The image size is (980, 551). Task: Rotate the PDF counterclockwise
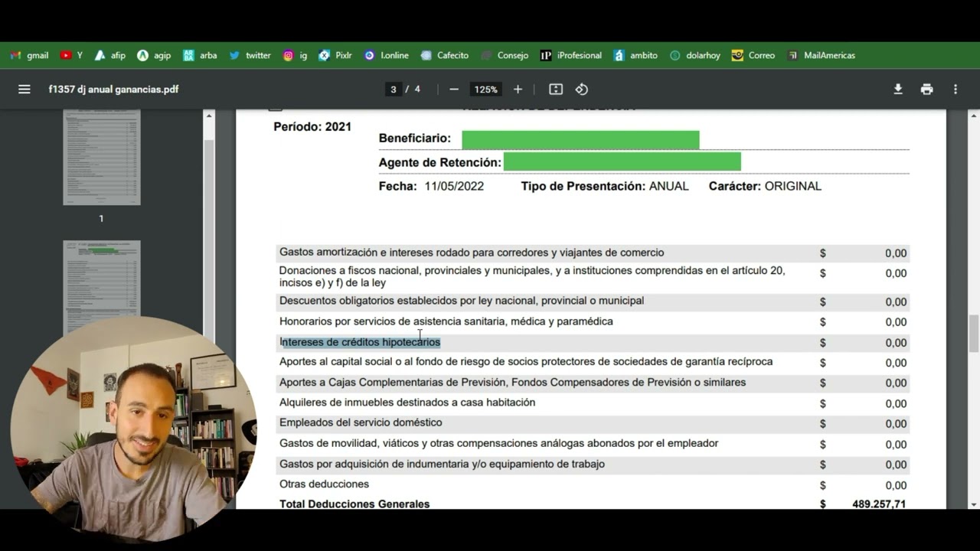[x=582, y=90]
